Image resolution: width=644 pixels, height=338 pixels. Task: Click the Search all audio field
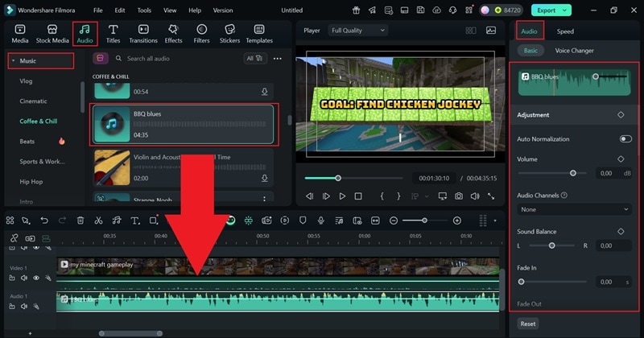[176, 58]
